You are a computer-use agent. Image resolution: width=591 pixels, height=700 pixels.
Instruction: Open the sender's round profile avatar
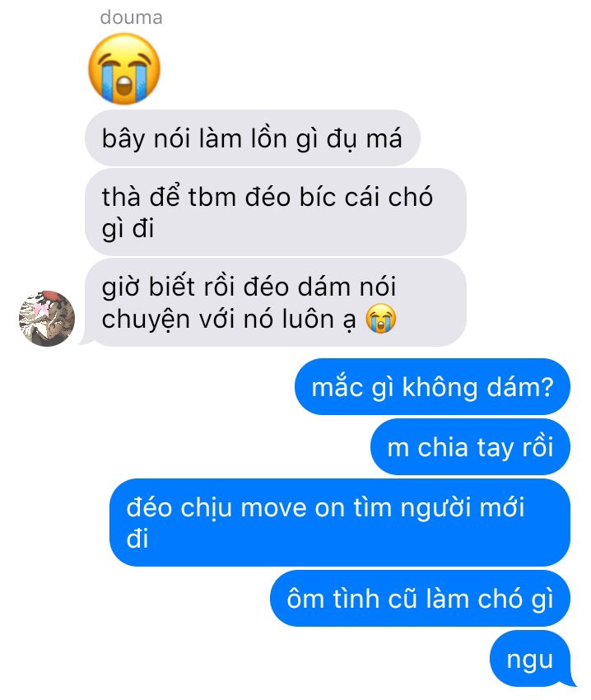(46, 319)
